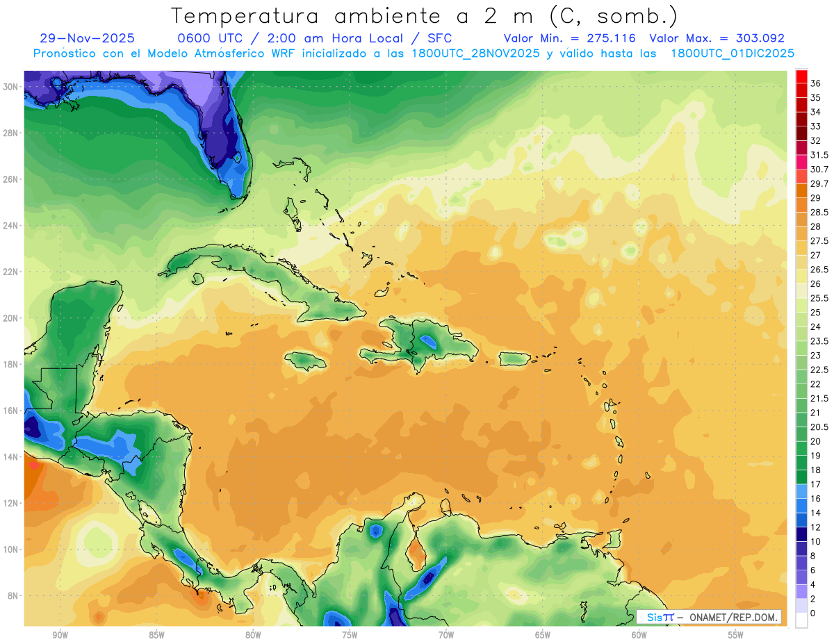Click legend value "22.5" on the color bar

pos(819,370)
